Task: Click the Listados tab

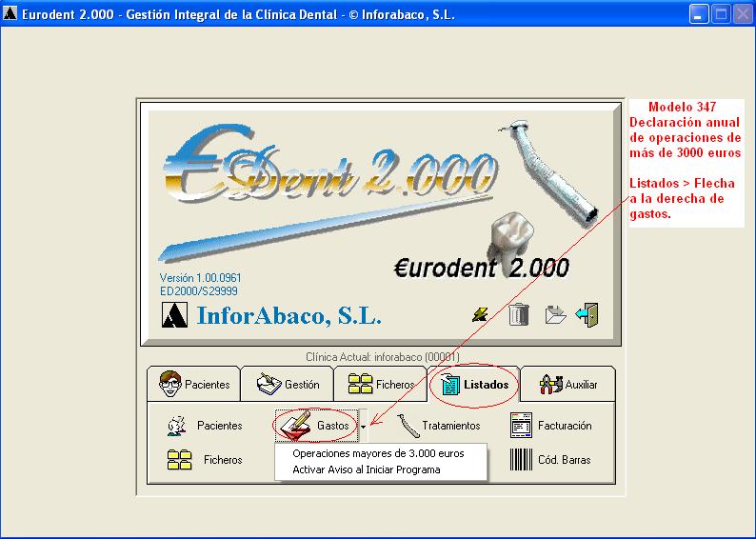Action: tap(474, 384)
